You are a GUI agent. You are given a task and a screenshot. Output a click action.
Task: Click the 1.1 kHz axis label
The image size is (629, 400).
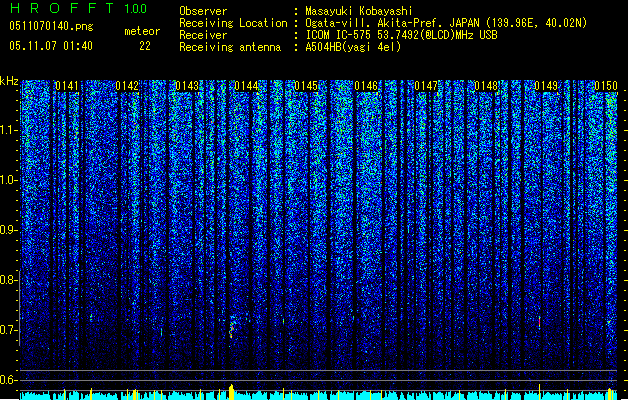coord(9,130)
